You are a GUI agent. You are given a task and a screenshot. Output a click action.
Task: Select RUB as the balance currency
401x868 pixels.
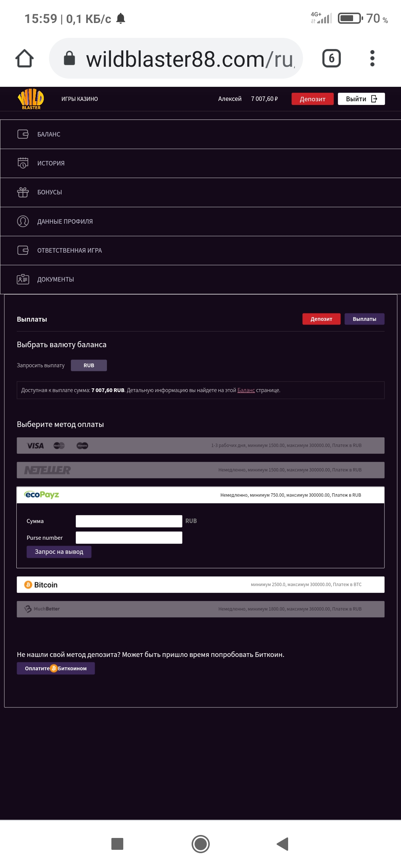89,365
